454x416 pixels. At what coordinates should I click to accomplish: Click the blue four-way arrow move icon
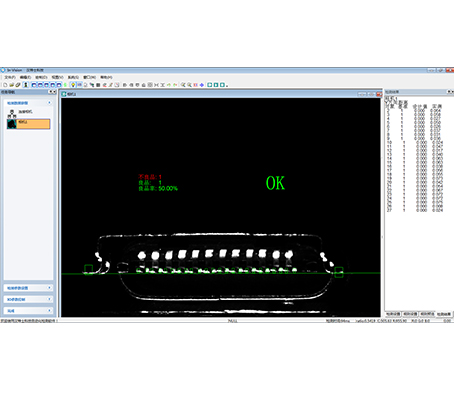tap(202, 85)
